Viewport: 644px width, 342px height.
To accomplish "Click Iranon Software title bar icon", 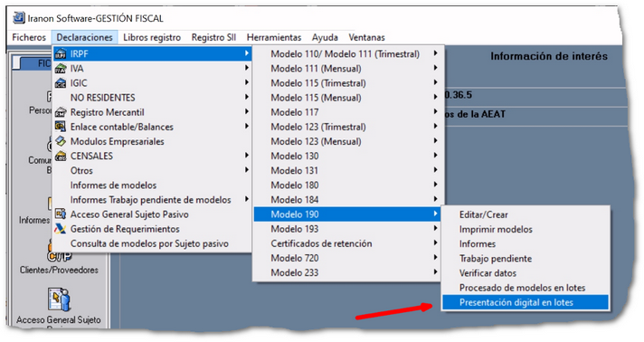I will (18, 18).
